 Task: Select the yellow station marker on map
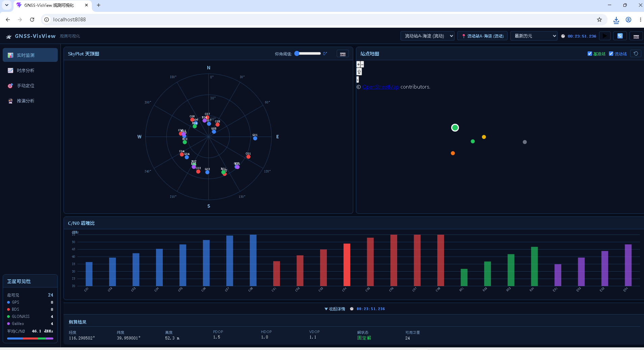pyautogui.click(x=484, y=137)
